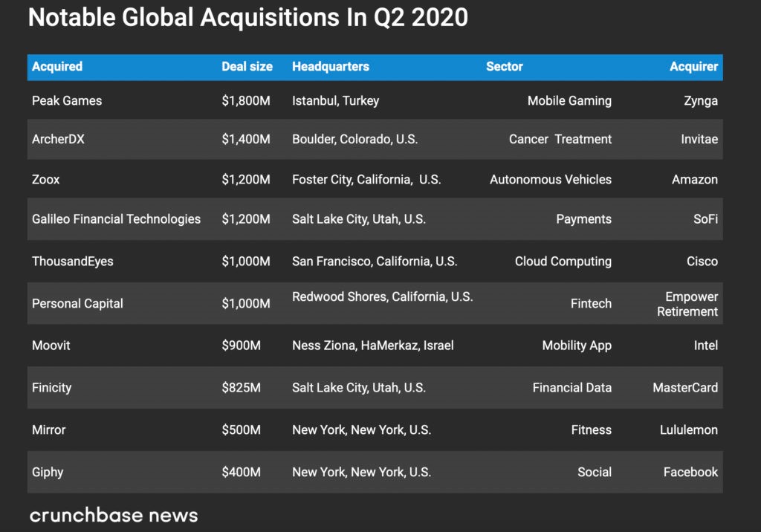The height and width of the screenshot is (532, 761).
Task: Click the MasterCard acquirer name
Action: pyautogui.click(x=685, y=388)
